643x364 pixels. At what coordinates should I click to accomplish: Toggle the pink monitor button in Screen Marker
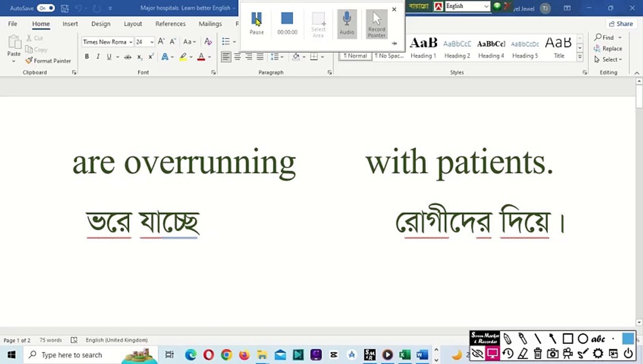pos(492,354)
